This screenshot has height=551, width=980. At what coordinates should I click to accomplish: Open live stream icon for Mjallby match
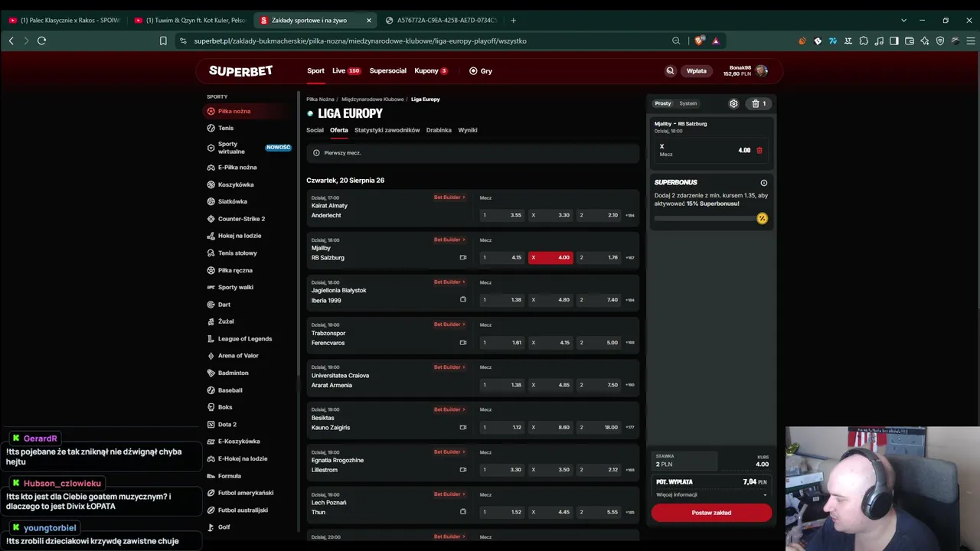point(462,258)
